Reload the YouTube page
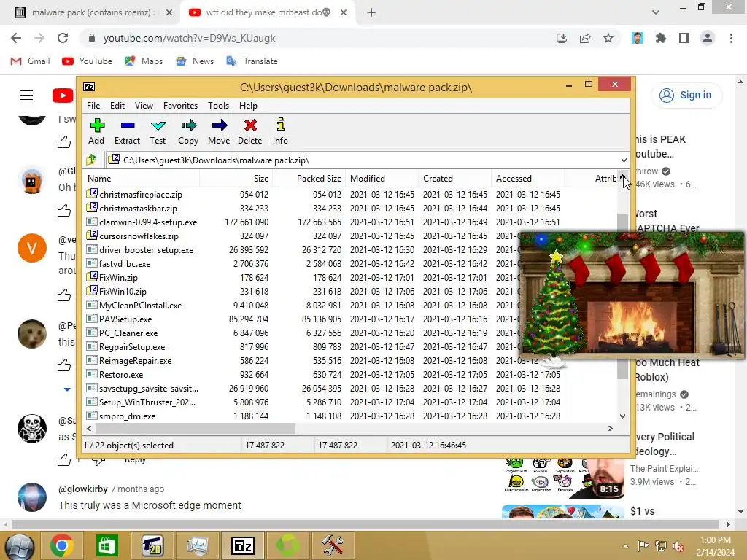Image resolution: width=747 pixels, height=560 pixels. click(x=63, y=38)
